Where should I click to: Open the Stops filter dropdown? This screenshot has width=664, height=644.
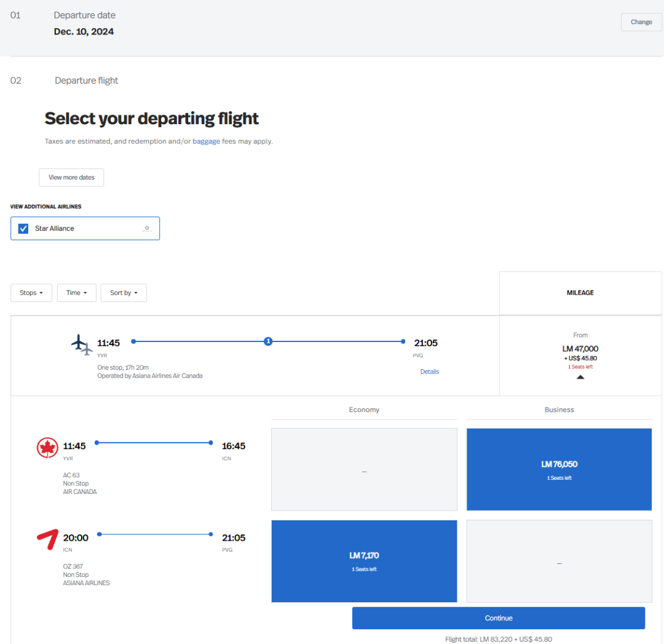click(x=31, y=293)
